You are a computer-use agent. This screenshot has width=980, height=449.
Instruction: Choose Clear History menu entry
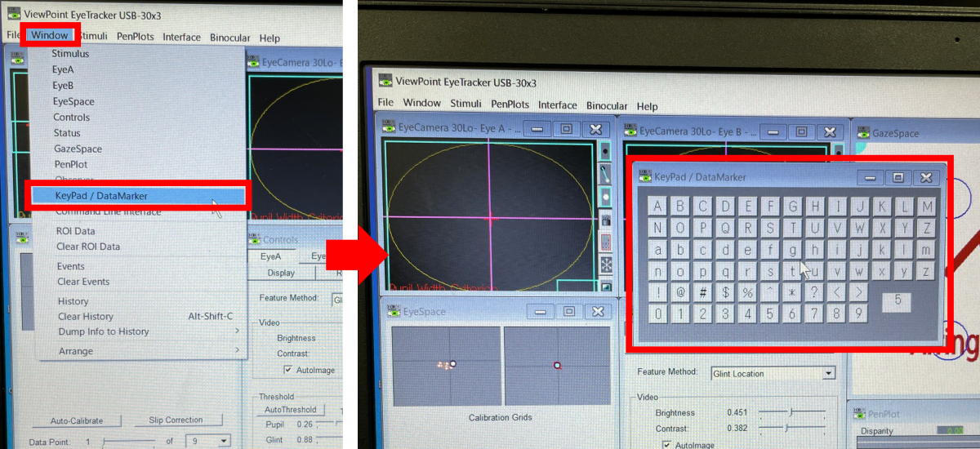tap(86, 317)
